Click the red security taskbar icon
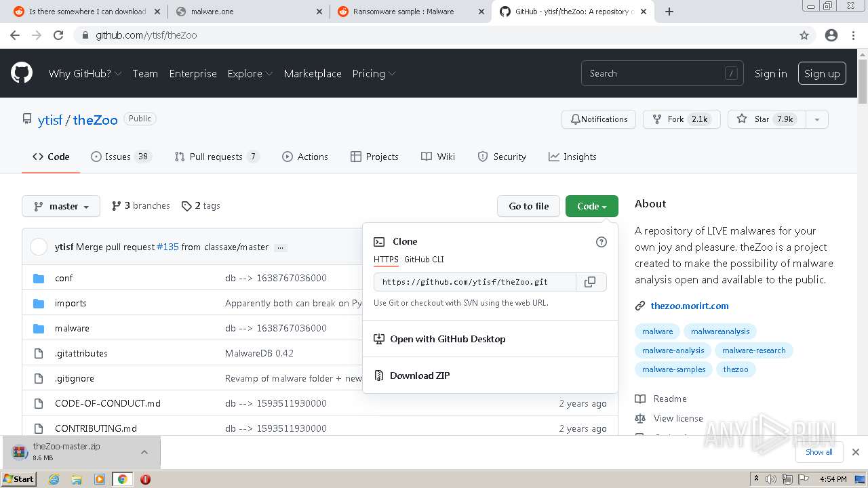Image resolution: width=868 pixels, height=488 pixels. (145, 479)
